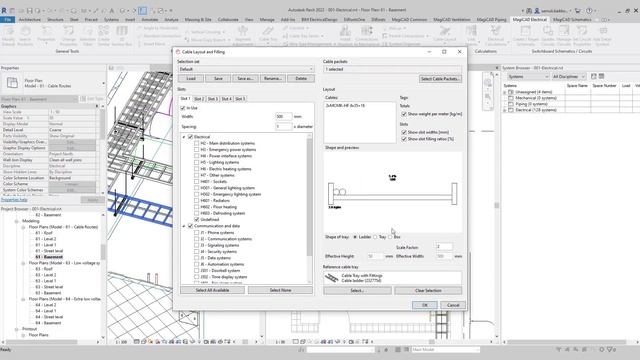Click the Help question mark icon
640x360 pixels.
pos(589,11)
